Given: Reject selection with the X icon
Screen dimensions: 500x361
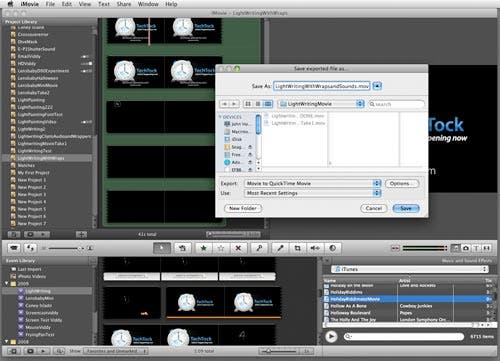Looking at the screenshot, I should point(238,248).
